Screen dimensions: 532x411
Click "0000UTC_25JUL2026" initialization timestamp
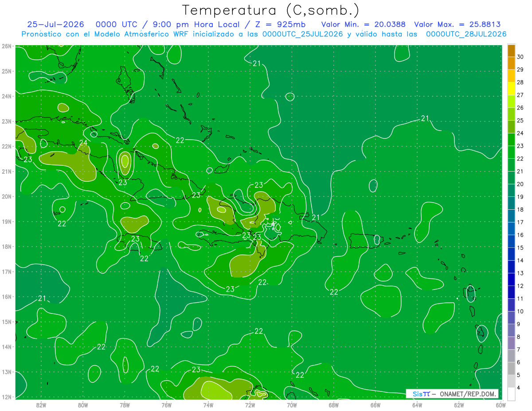[303, 34]
